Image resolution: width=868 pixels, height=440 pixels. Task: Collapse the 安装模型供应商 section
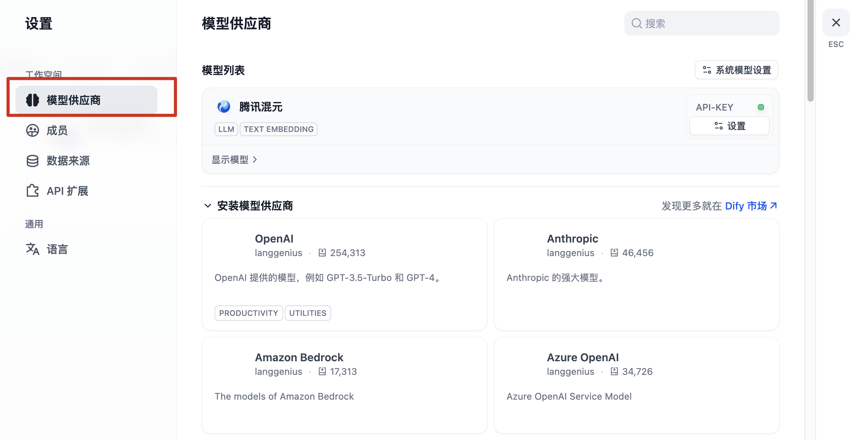(x=207, y=206)
